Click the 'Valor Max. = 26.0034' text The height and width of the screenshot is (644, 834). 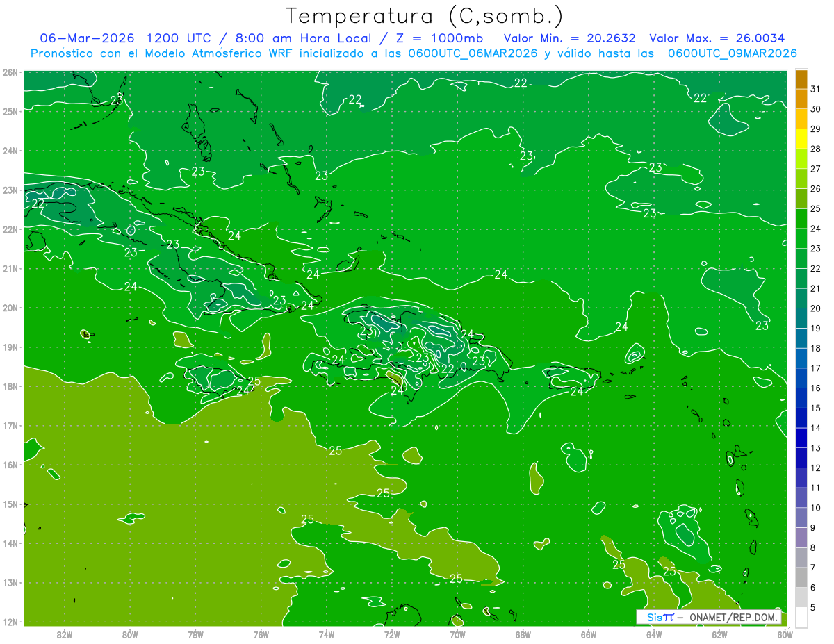pyautogui.click(x=717, y=38)
